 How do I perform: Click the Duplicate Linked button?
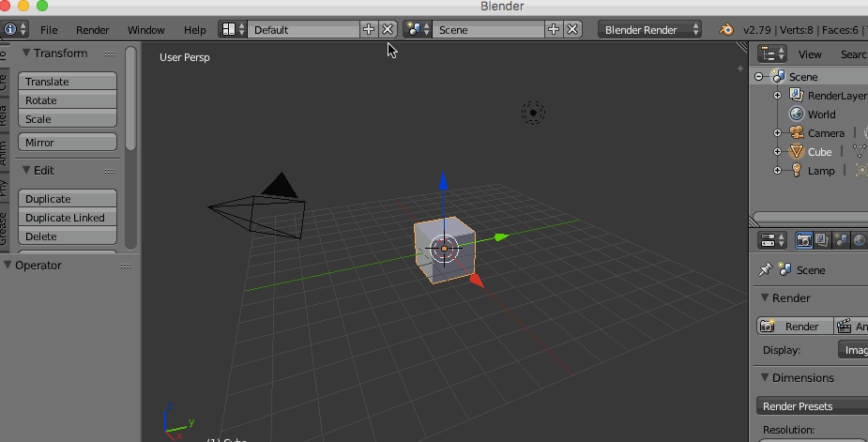point(68,218)
